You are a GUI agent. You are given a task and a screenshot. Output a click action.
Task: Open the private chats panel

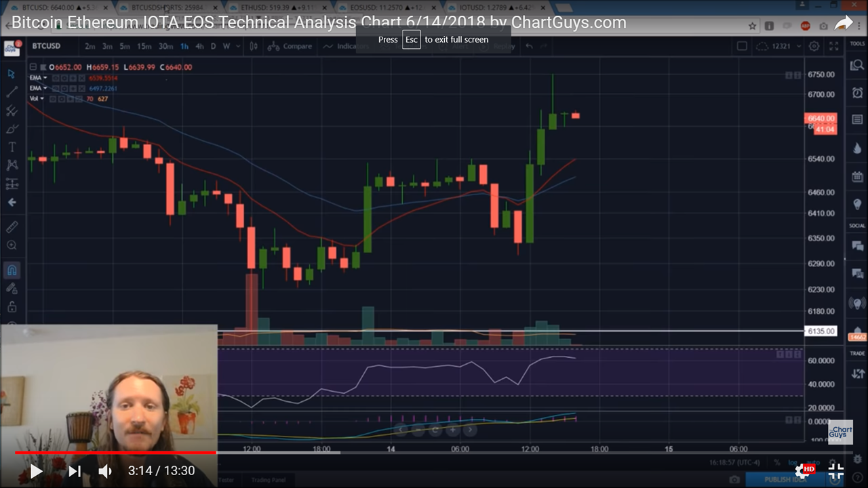[857, 273]
